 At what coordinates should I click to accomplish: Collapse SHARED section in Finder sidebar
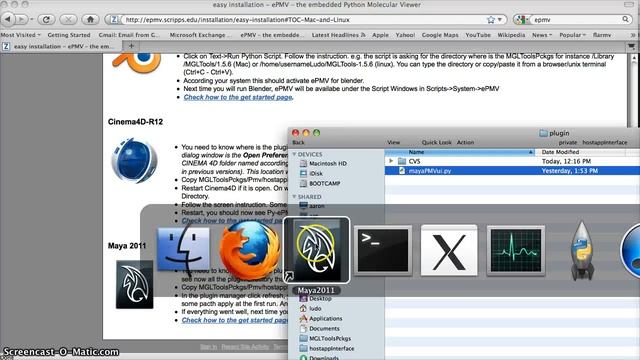pos(294,197)
